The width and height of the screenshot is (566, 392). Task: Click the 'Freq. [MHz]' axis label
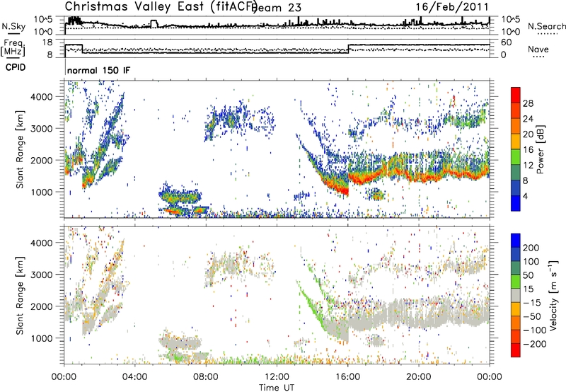pyautogui.click(x=13, y=48)
